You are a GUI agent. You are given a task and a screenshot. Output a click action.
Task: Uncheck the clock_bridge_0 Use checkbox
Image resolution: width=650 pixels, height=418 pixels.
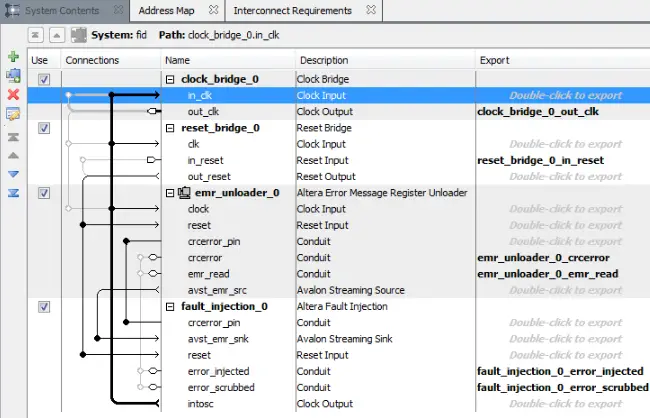coord(44,79)
